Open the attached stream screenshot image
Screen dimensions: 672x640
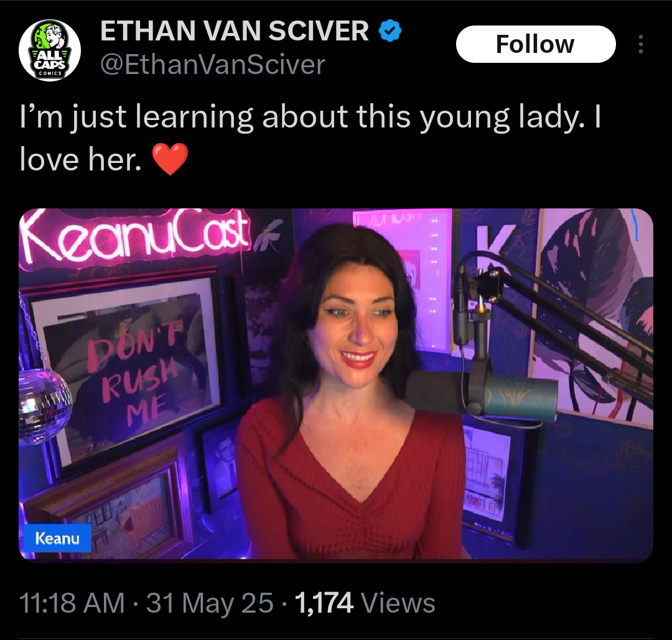tap(336, 385)
